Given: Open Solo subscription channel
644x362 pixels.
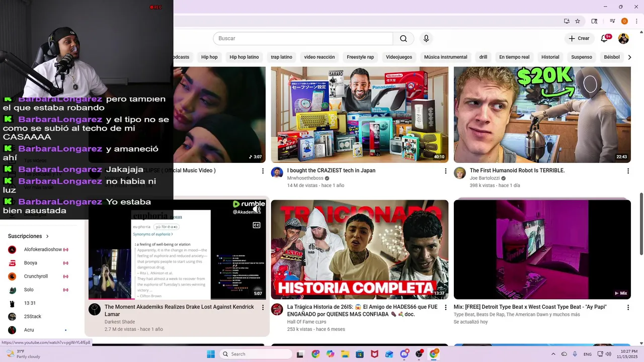Looking at the screenshot, I should pos(38,290).
